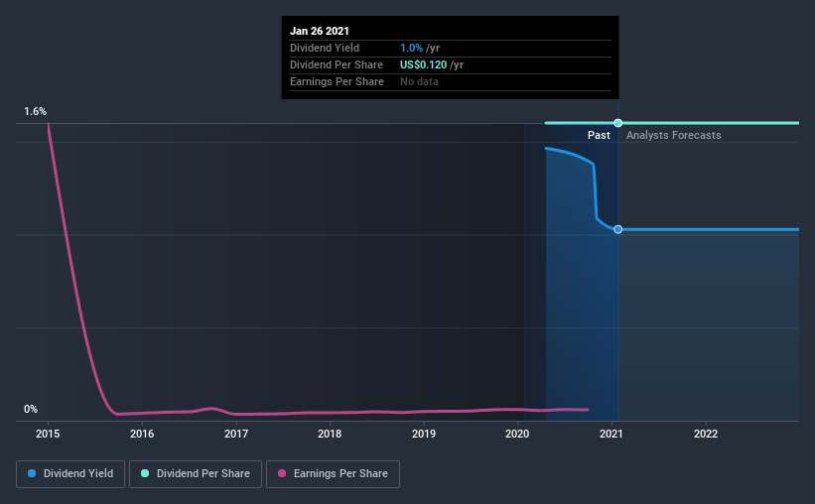
Task: Select the teal dividend per share data marker
Action: click(618, 123)
